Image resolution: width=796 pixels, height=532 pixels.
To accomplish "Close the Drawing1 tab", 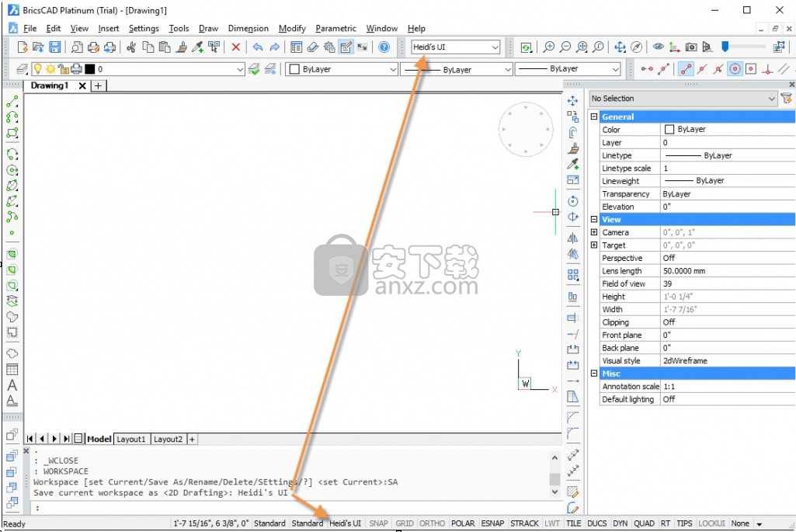I will tap(82, 85).
